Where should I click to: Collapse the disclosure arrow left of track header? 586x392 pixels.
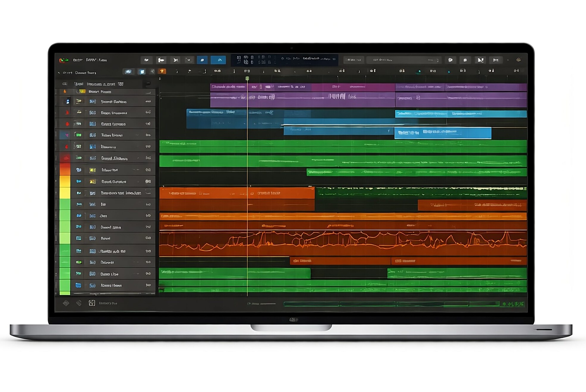pyautogui.click(x=59, y=73)
